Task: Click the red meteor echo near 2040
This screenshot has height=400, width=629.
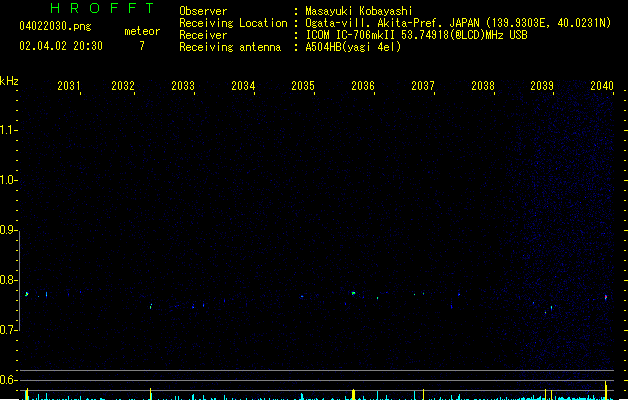Action: point(606,297)
